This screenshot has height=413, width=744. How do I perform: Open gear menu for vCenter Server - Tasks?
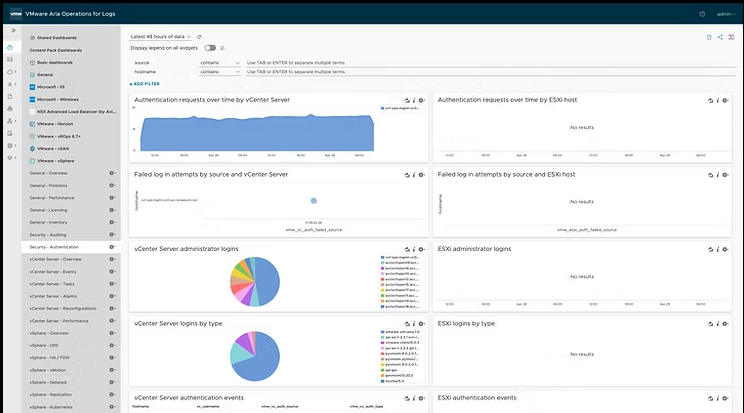(x=112, y=284)
